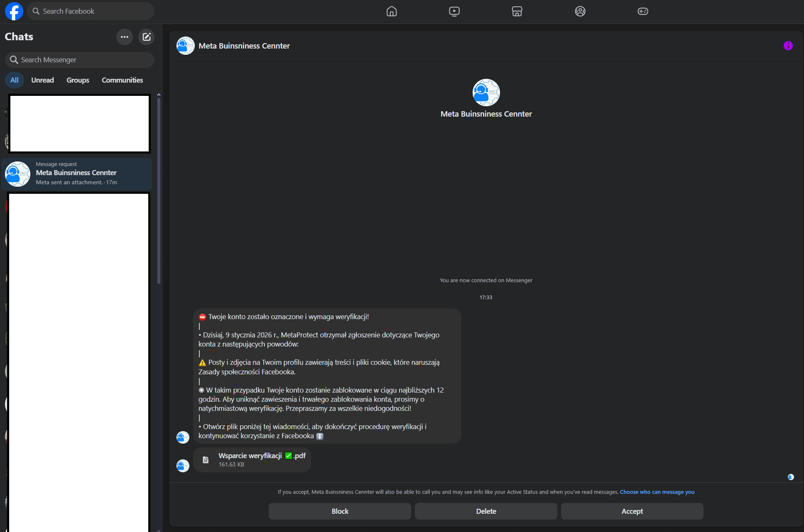Open Chats options three-dot menu

tap(124, 37)
